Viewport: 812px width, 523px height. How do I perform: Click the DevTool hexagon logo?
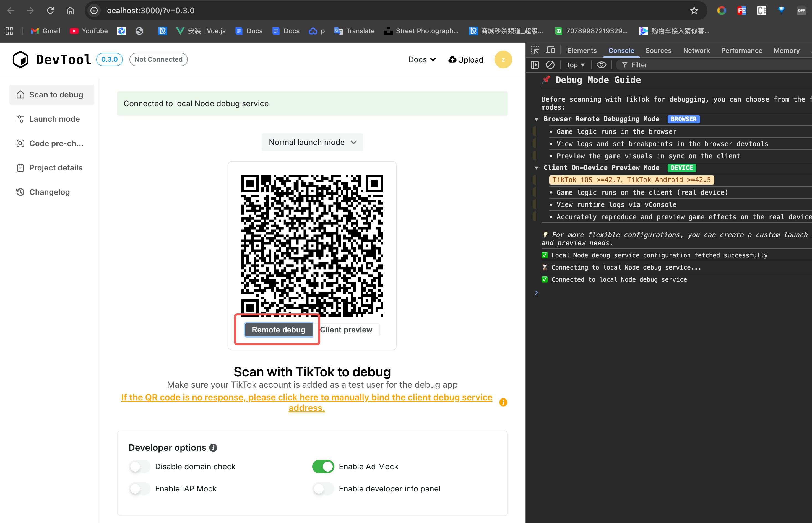(20, 59)
